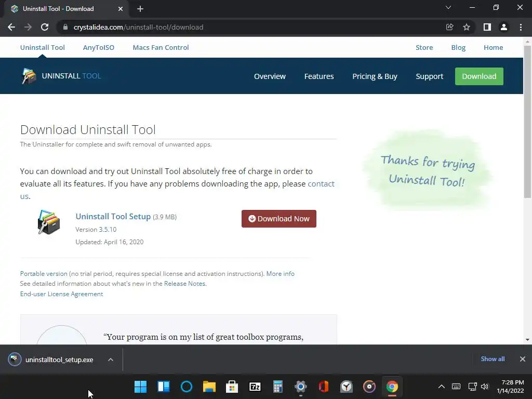
Task: Open Chrome profile menu
Action: coord(504,27)
